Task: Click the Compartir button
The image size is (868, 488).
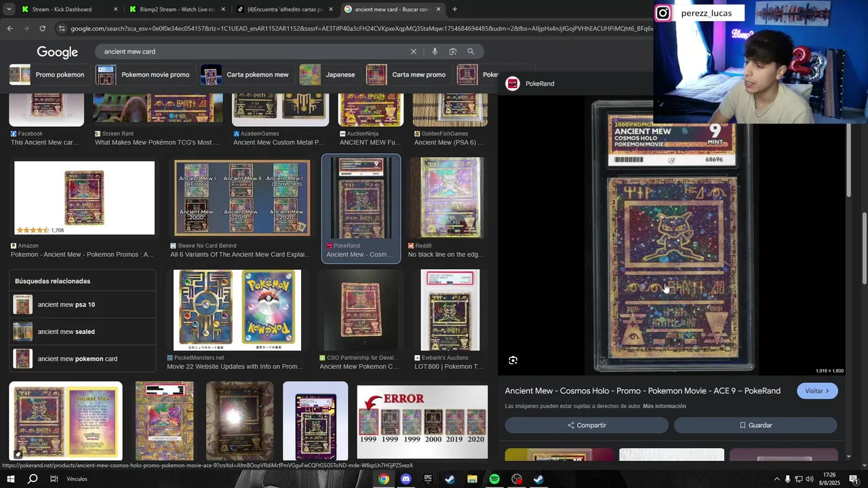Action: (587, 425)
